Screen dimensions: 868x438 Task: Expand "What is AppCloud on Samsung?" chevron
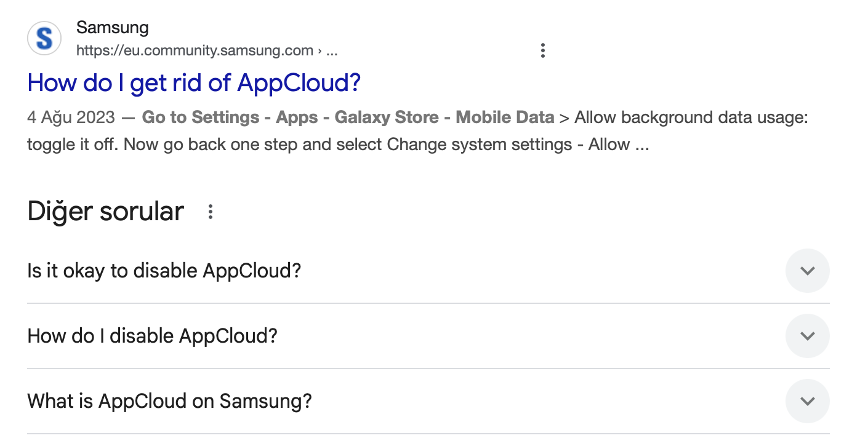pos(807,401)
